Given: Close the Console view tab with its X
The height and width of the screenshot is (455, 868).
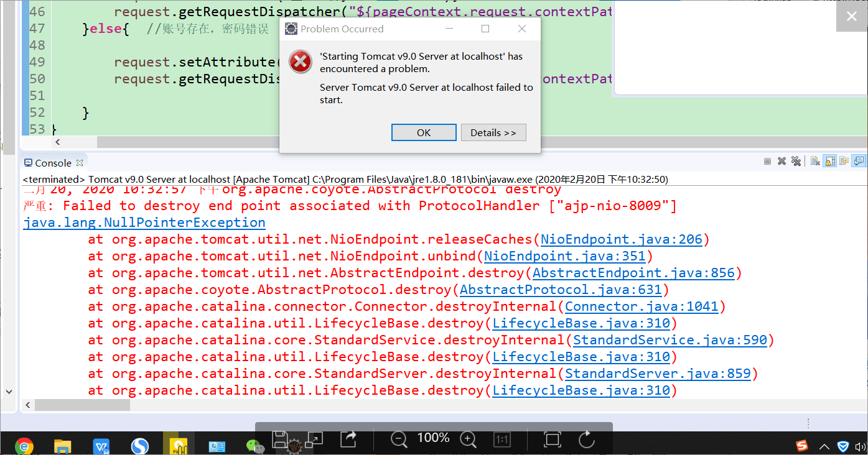Looking at the screenshot, I should pyautogui.click(x=80, y=163).
